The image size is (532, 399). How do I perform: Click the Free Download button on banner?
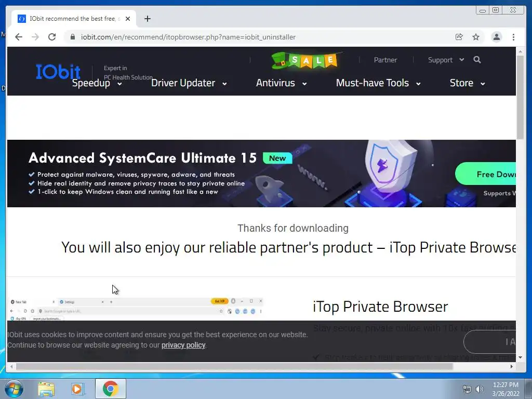[x=486, y=174]
